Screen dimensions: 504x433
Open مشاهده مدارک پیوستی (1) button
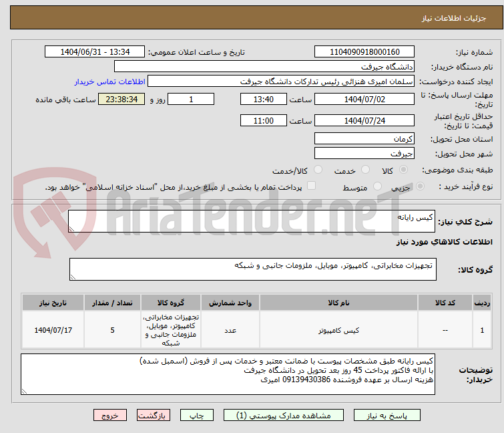[284, 416]
